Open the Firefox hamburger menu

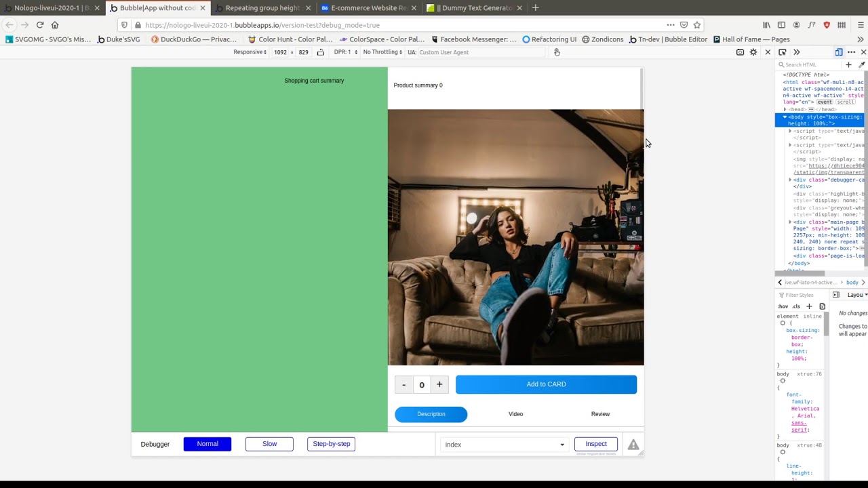tap(861, 25)
